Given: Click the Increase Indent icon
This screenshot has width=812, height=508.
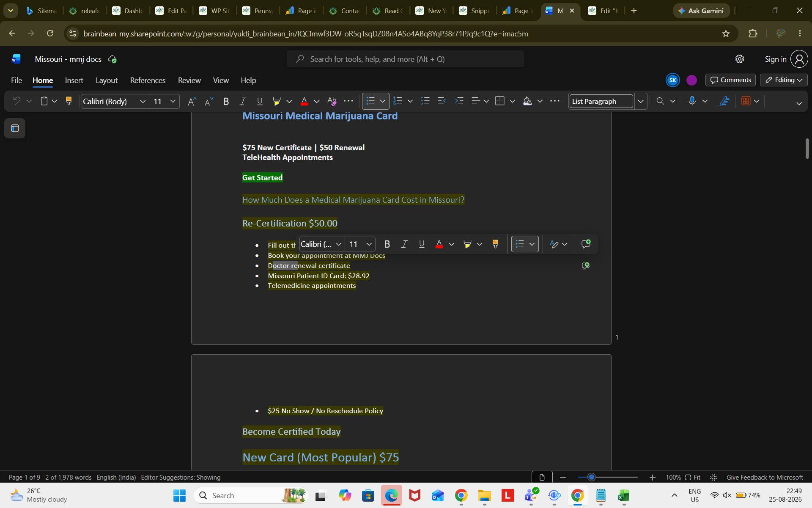Looking at the screenshot, I should coord(459,101).
